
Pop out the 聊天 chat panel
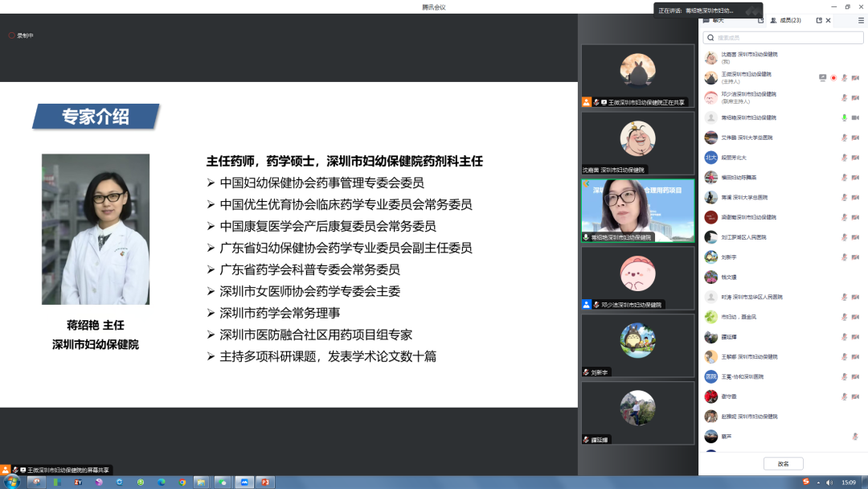(x=762, y=20)
